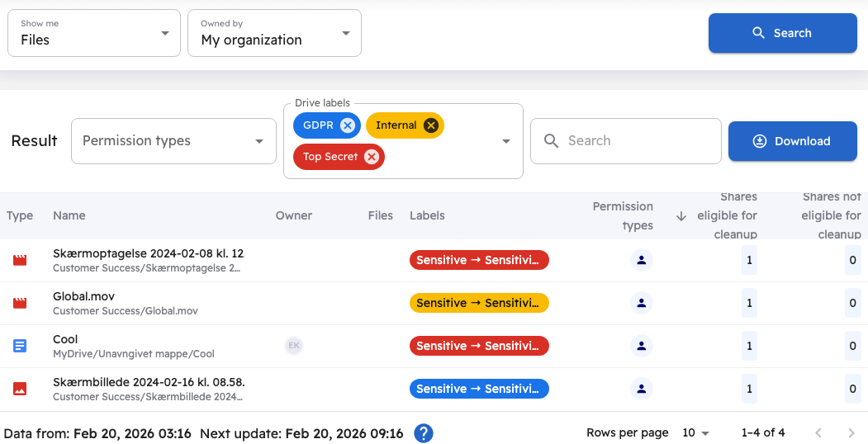Click user permission icon in Skærmbillede row
868x444 pixels.
[x=642, y=390]
